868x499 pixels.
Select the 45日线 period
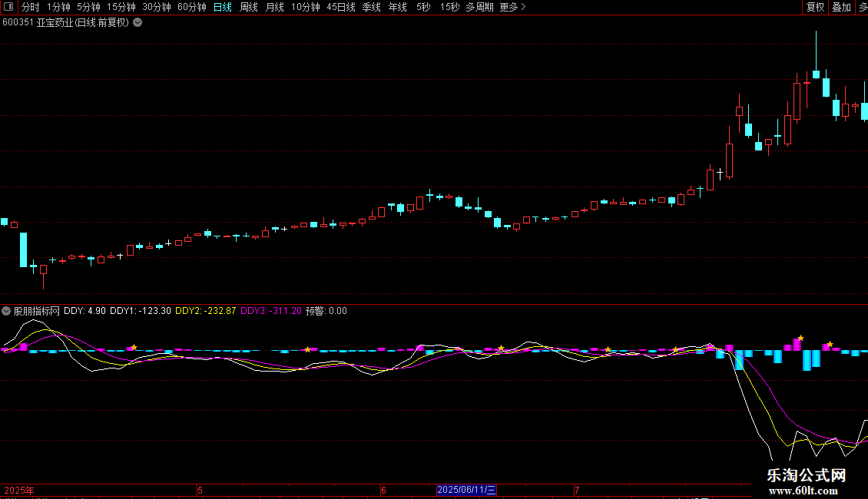click(x=340, y=7)
